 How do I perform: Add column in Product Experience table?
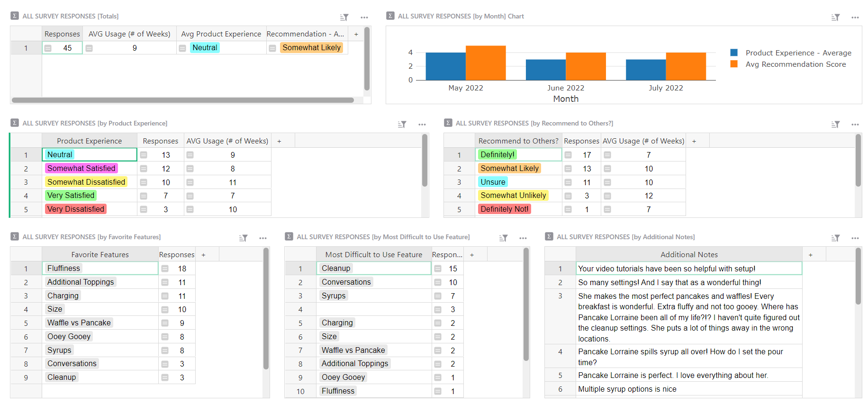(x=279, y=141)
